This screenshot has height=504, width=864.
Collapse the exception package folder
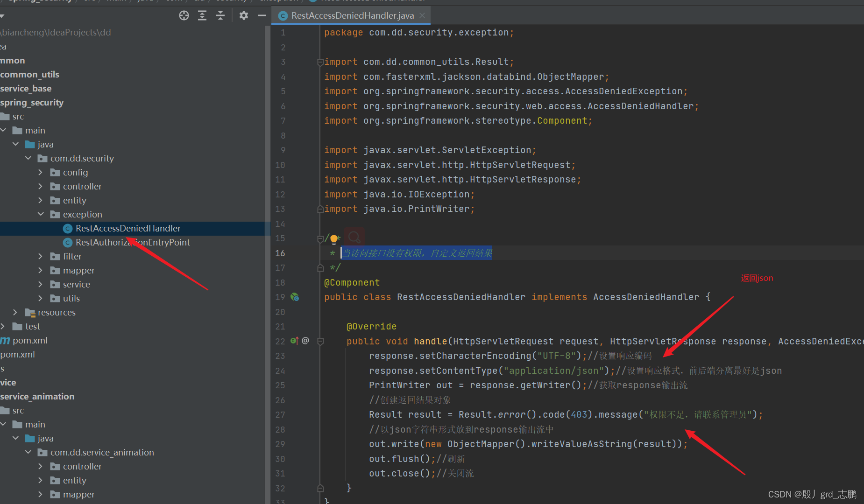tap(41, 214)
